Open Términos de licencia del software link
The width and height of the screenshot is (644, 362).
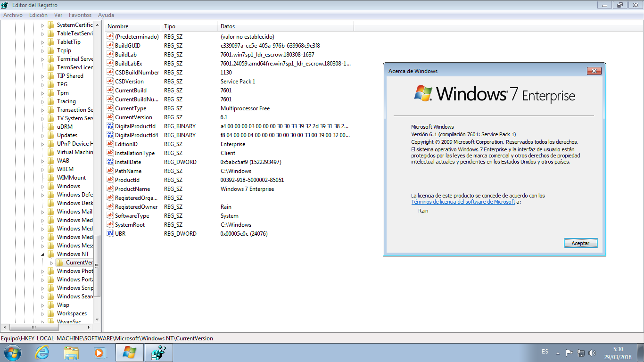pyautogui.click(x=463, y=202)
